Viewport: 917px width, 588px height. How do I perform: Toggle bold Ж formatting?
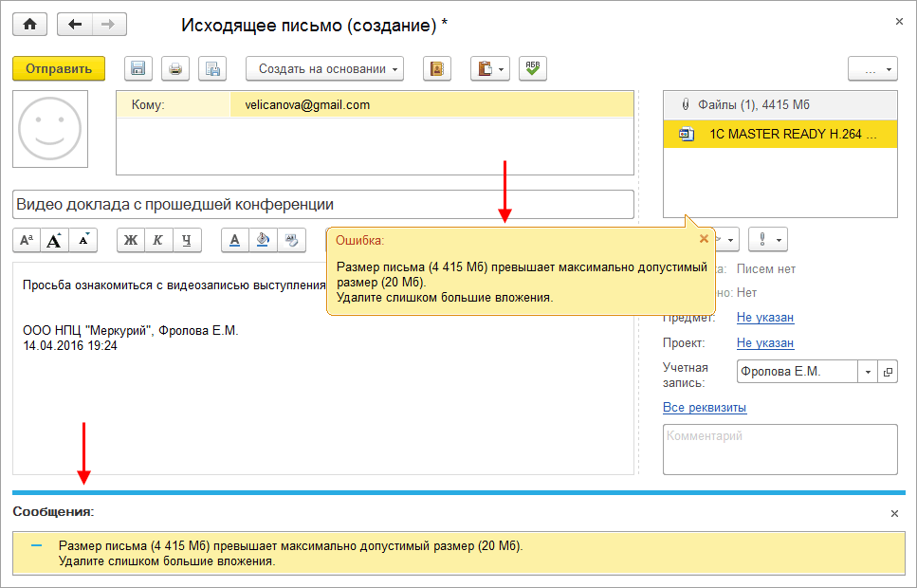click(x=131, y=240)
